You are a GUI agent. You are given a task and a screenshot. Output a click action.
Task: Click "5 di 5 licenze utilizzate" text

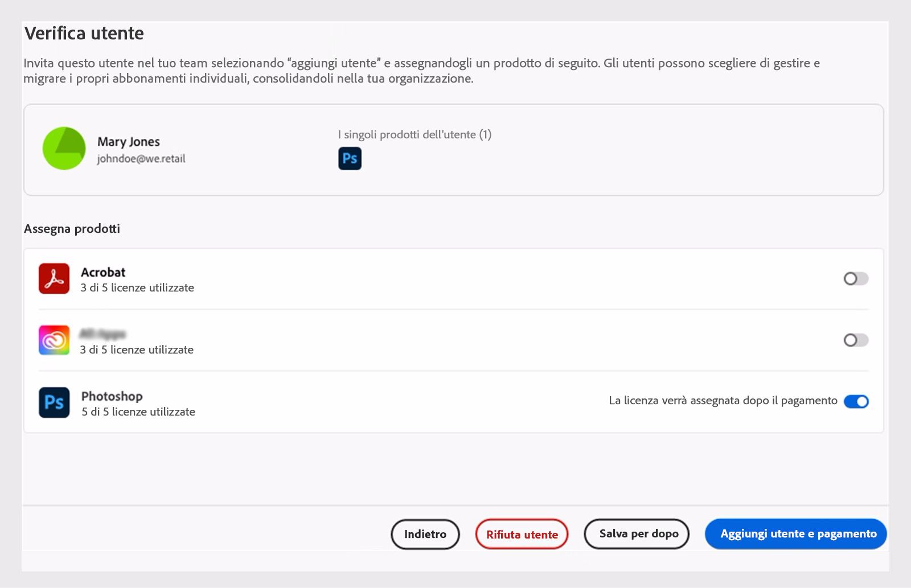pos(138,412)
